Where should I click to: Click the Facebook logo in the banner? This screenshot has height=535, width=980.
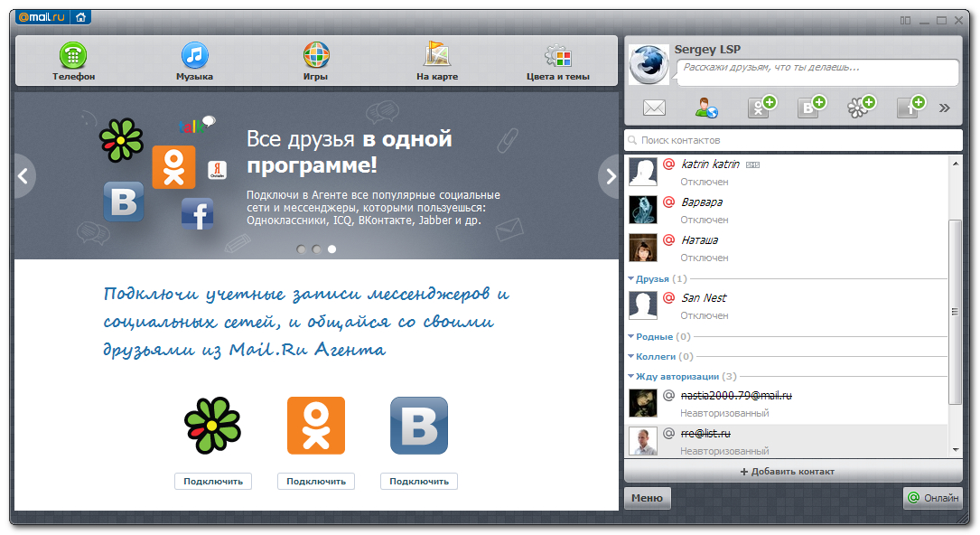[x=198, y=214]
